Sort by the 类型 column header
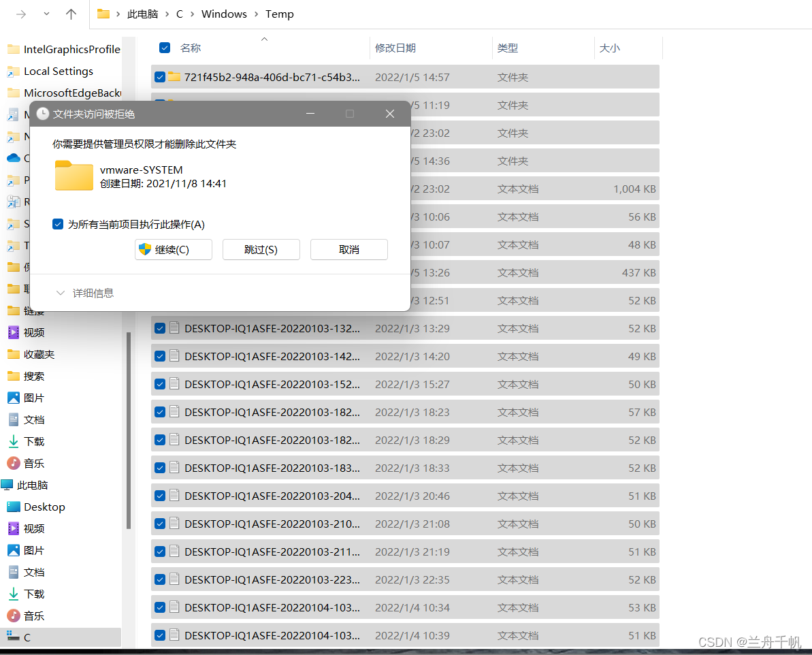Viewport: 812px width, 655px height. pos(508,48)
